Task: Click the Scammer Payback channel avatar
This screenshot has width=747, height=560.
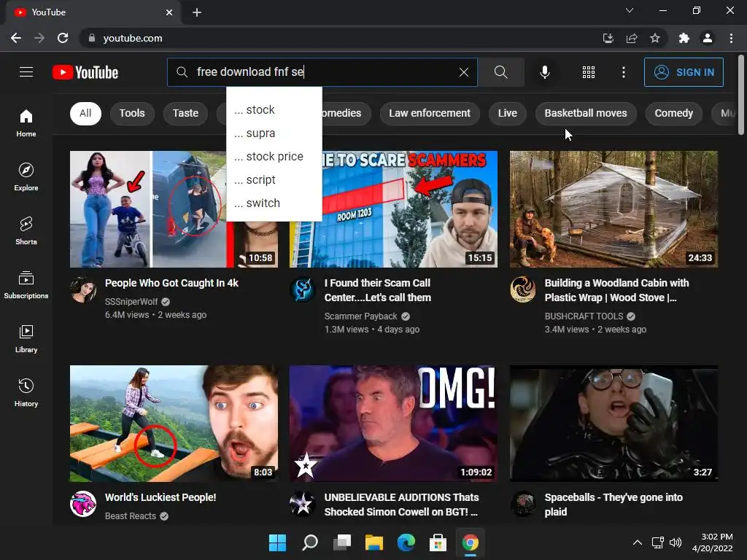Action: pos(303,289)
